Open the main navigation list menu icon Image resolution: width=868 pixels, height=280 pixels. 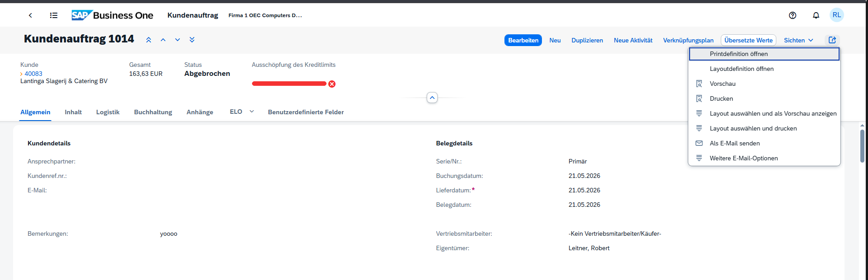54,15
